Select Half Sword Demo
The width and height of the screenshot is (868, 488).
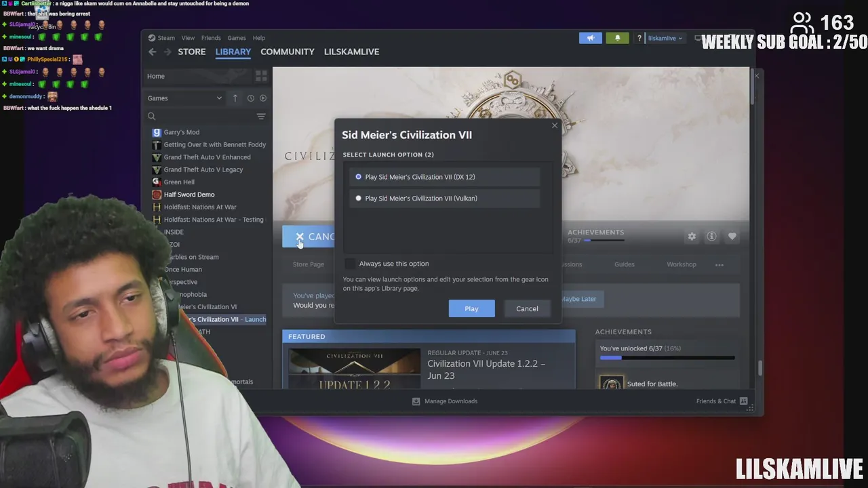tap(189, 195)
